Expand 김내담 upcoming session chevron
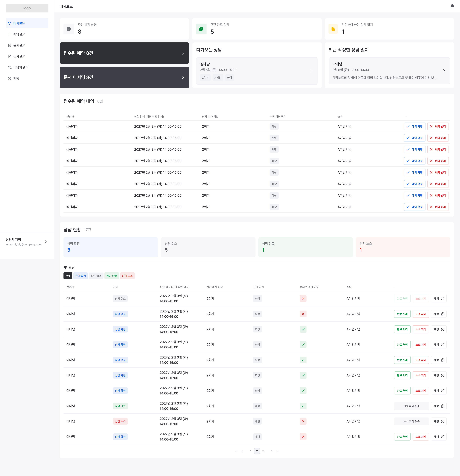This screenshot has width=460, height=476. [x=312, y=71]
